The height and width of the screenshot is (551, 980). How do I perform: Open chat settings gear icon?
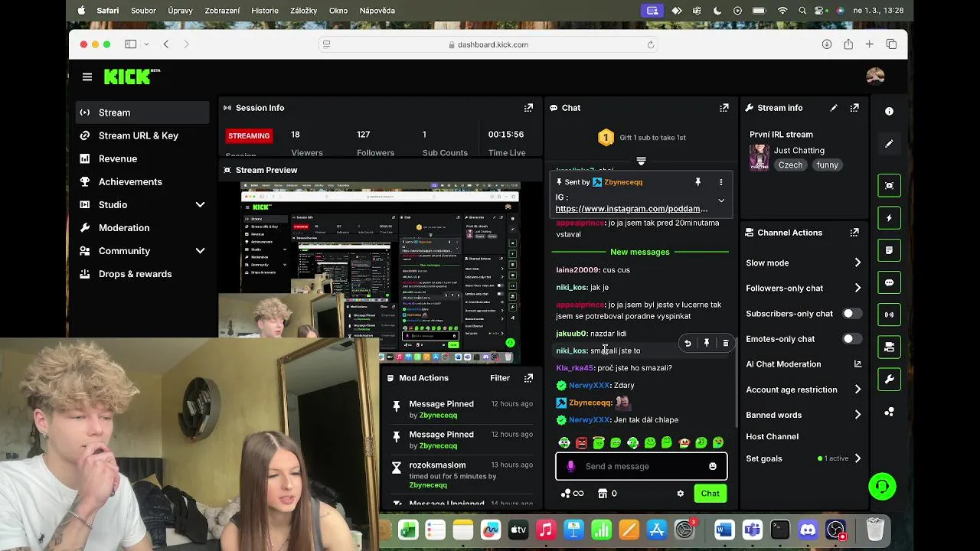pos(680,494)
